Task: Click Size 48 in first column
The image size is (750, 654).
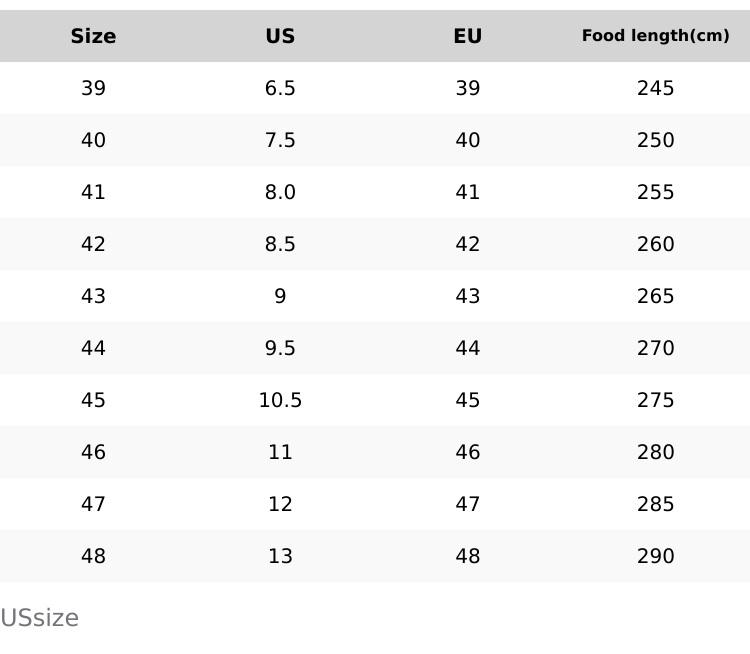Action: coord(93,556)
